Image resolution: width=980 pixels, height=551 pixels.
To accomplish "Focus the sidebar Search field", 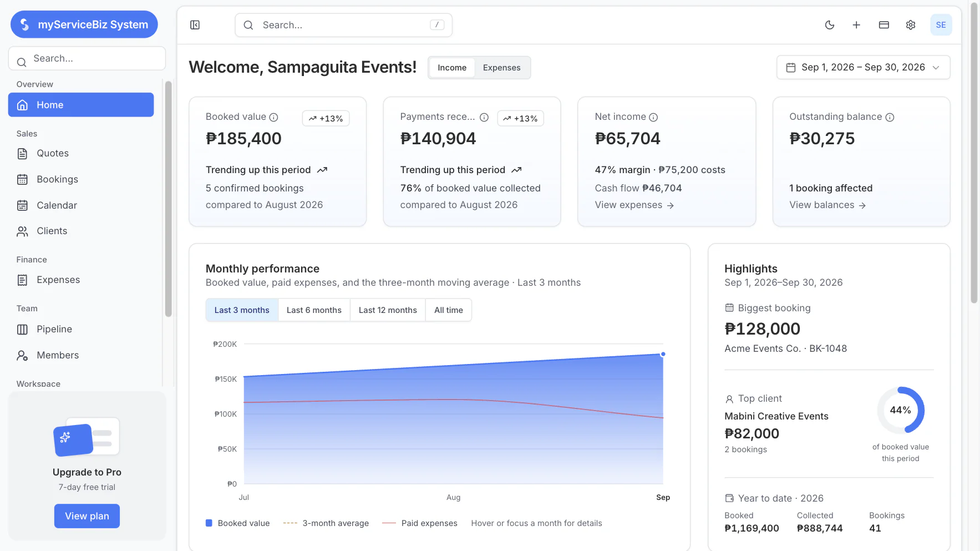I will point(87,58).
